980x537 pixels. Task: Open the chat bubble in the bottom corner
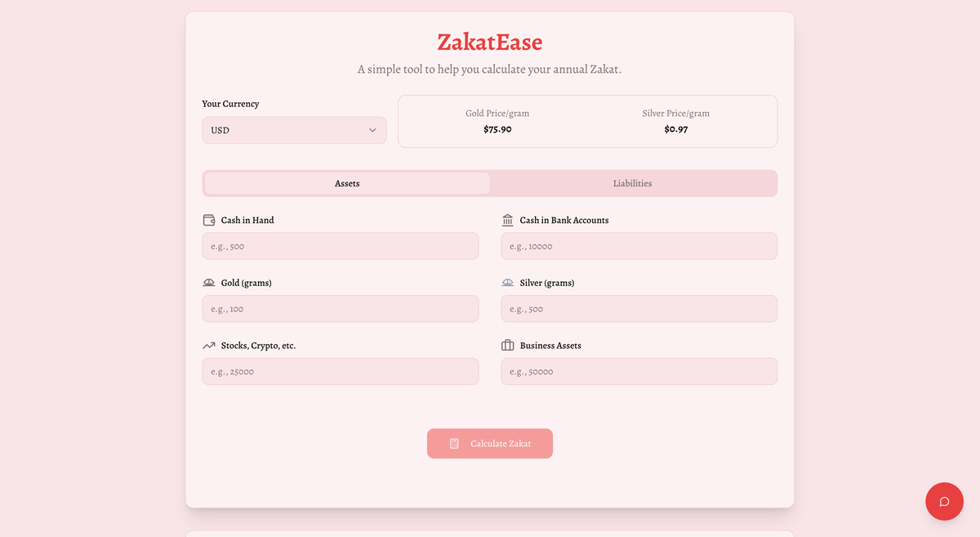coord(944,501)
